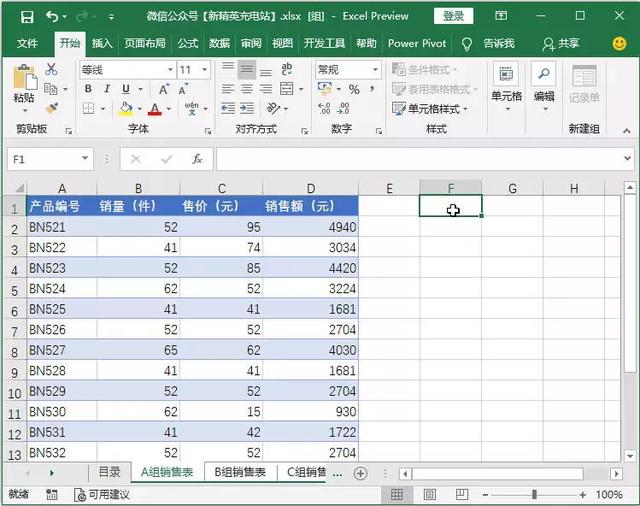Toggle middle vertical alignment
Image resolution: width=640 pixels, height=506 pixels.
tap(247, 69)
